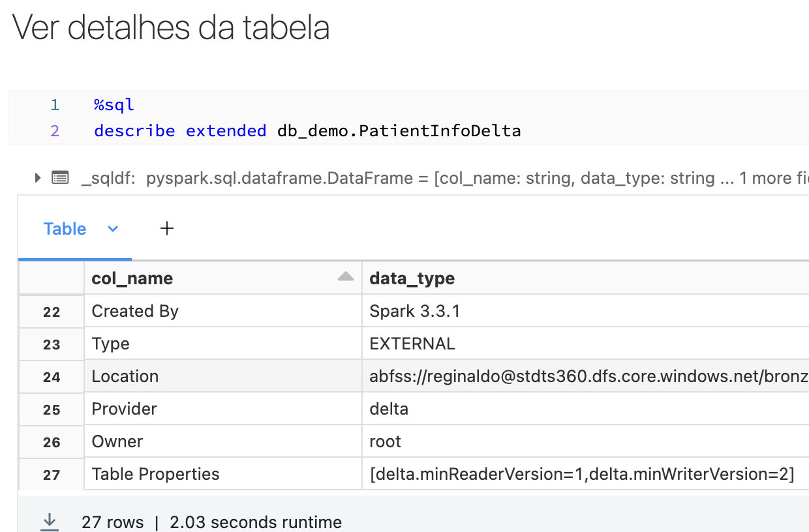Select the Table Properties cell

pos(222,474)
